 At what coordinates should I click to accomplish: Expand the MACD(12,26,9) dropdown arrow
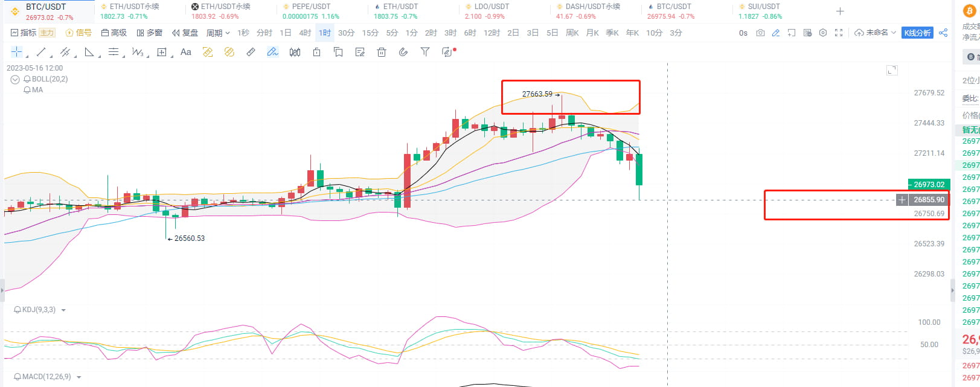[x=78, y=377]
